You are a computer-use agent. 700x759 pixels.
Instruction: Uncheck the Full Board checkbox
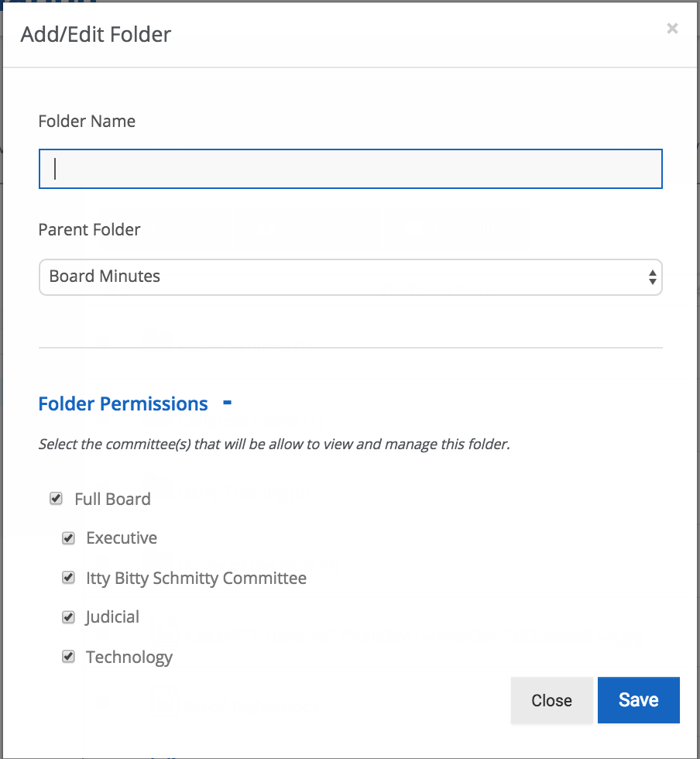(x=57, y=498)
